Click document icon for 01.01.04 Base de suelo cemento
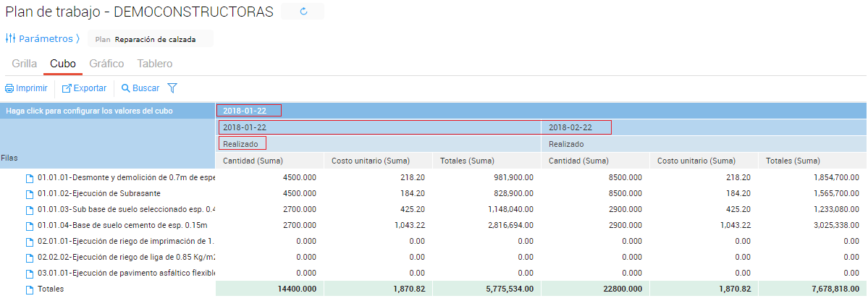 coord(30,226)
